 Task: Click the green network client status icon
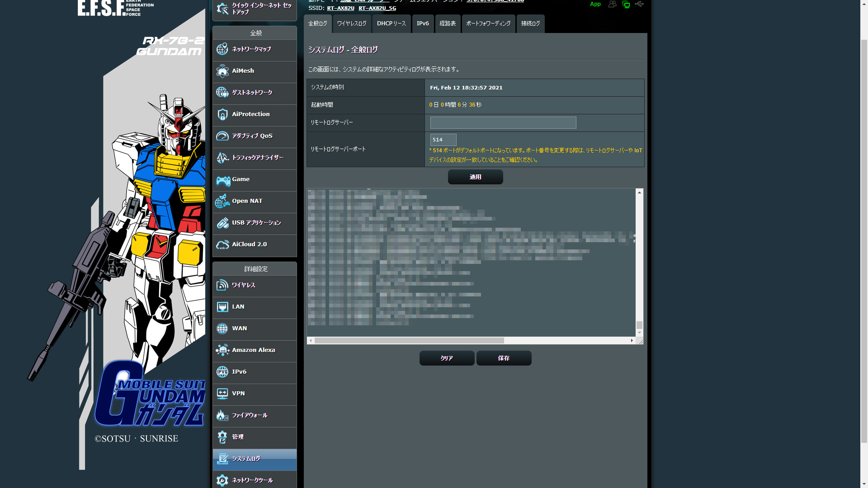626,5
